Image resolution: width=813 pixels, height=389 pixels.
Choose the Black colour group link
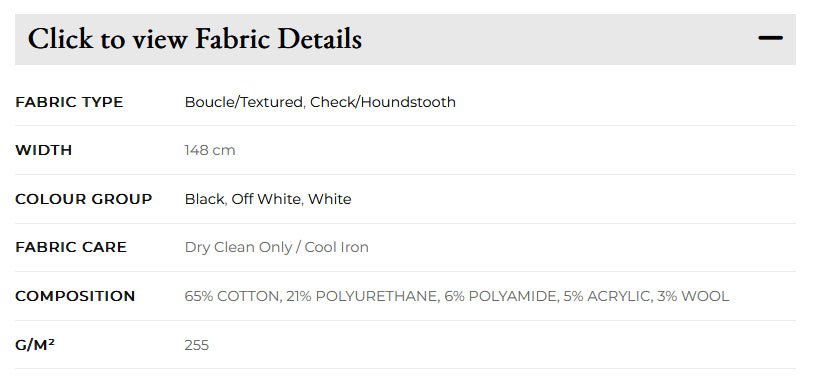pyautogui.click(x=204, y=199)
